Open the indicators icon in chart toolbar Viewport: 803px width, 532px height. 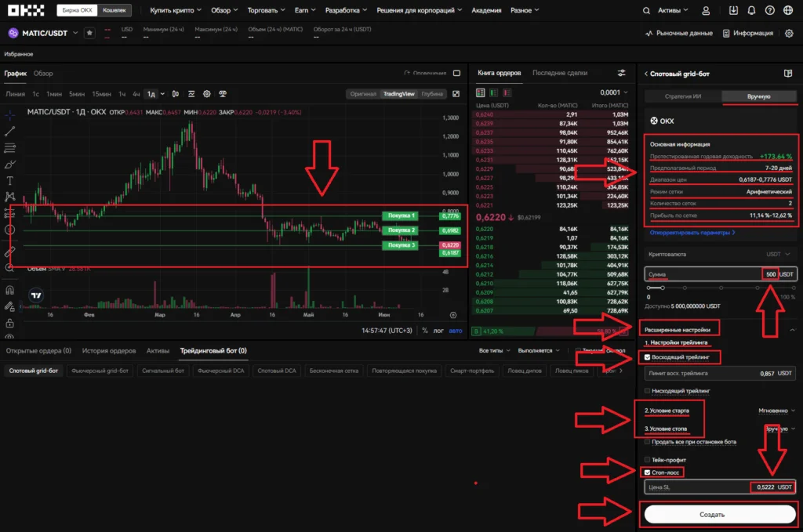click(191, 94)
